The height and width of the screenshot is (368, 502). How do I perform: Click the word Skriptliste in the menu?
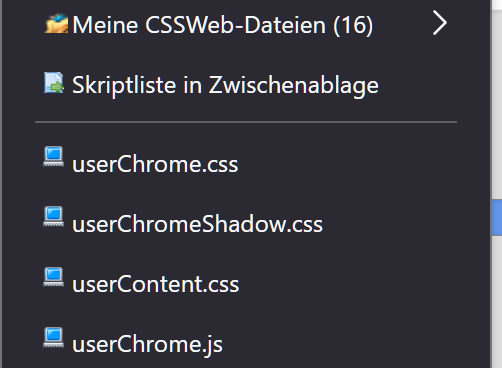pyautogui.click(x=124, y=85)
